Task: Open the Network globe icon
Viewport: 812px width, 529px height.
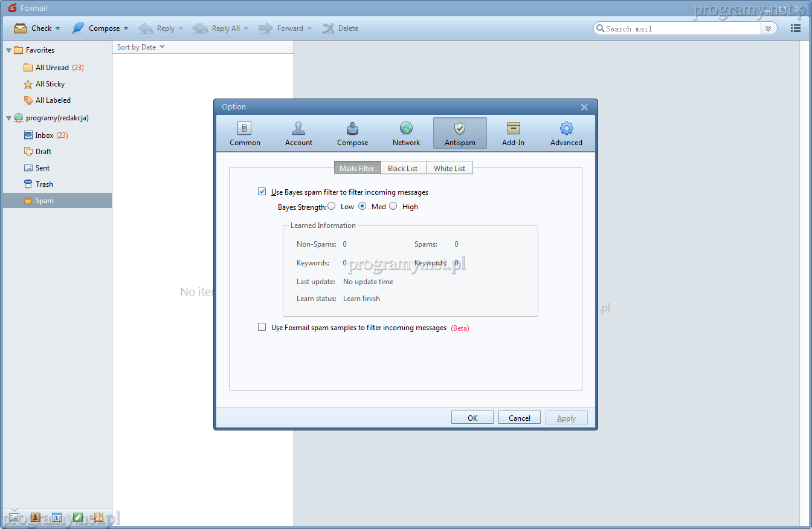Action: pyautogui.click(x=406, y=128)
